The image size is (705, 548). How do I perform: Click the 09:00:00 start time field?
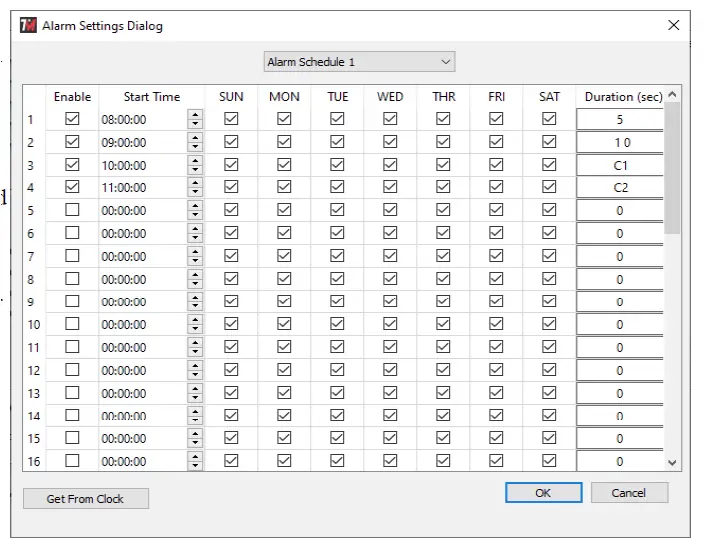click(143, 143)
